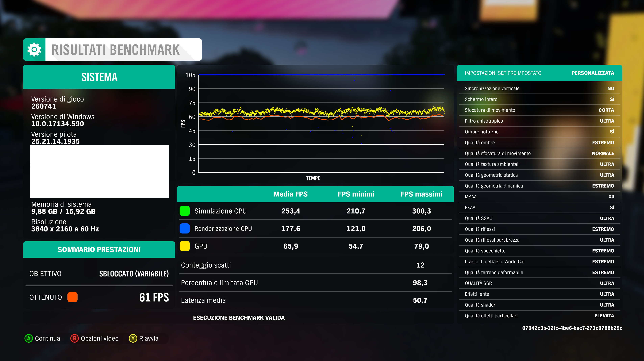This screenshot has width=644, height=361.
Task: Click the Latenza media value 50,7
Action: point(420,300)
